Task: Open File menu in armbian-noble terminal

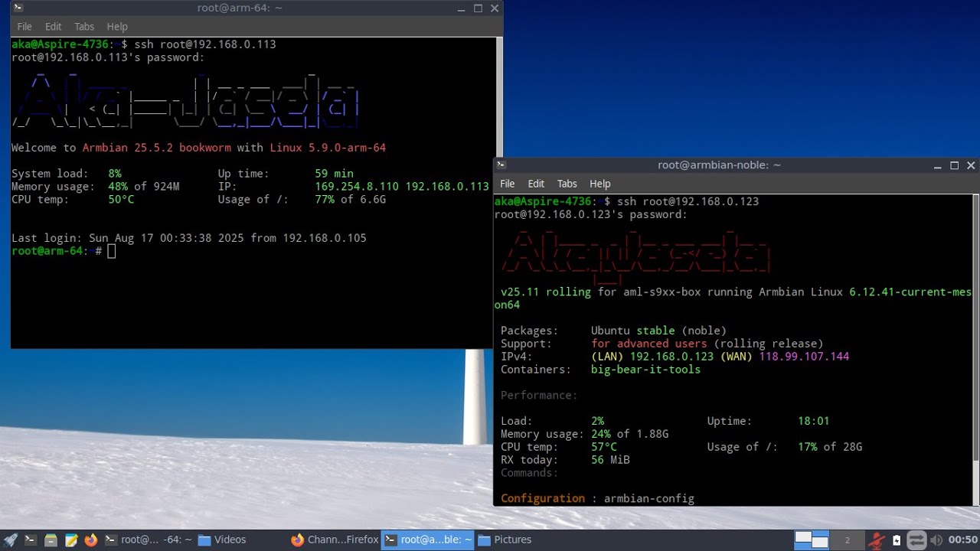Action: click(x=508, y=184)
